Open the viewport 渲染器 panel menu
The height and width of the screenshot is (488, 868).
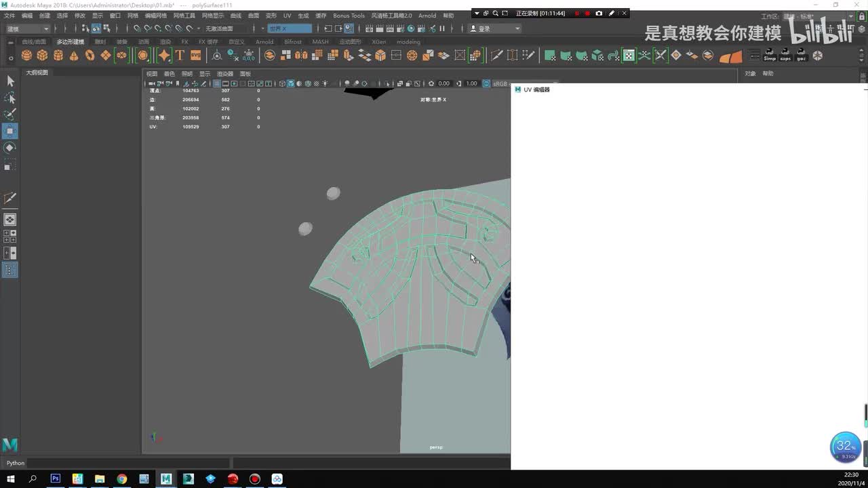[225, 74]
